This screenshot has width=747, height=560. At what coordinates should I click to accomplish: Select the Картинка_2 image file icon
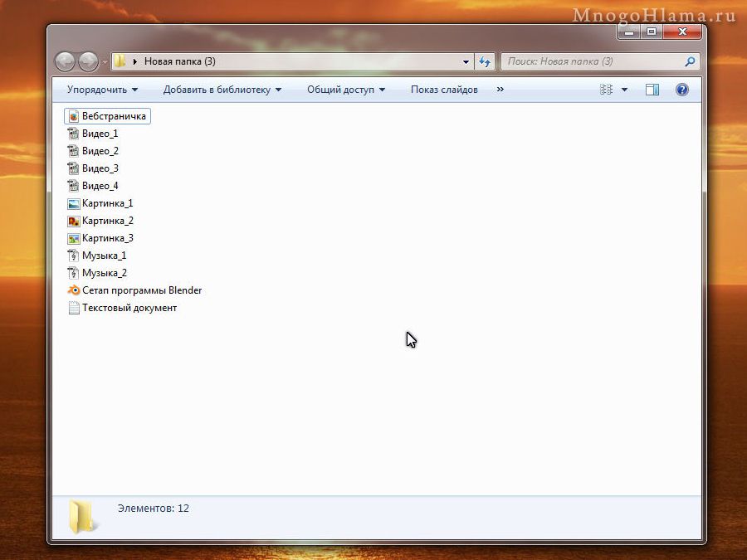(73, 221)
